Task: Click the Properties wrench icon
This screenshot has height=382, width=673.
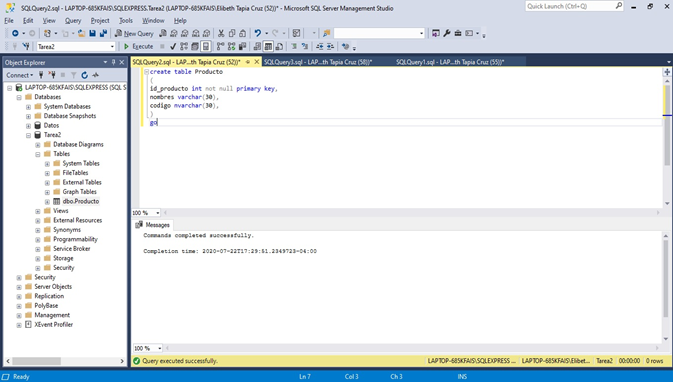Action: coord(447,33)
